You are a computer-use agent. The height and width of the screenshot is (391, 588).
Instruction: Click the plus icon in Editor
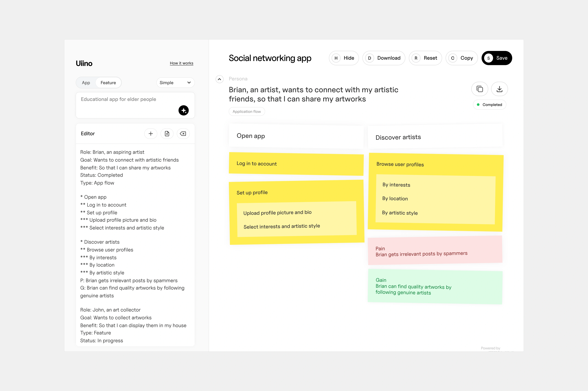pyautogui.click(x=151, y=134)
